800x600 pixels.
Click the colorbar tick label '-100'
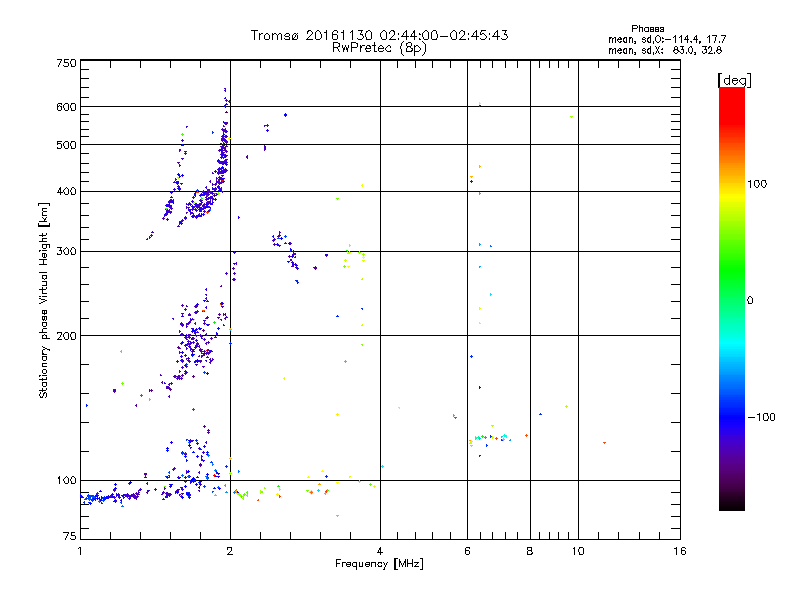point(761,417)
